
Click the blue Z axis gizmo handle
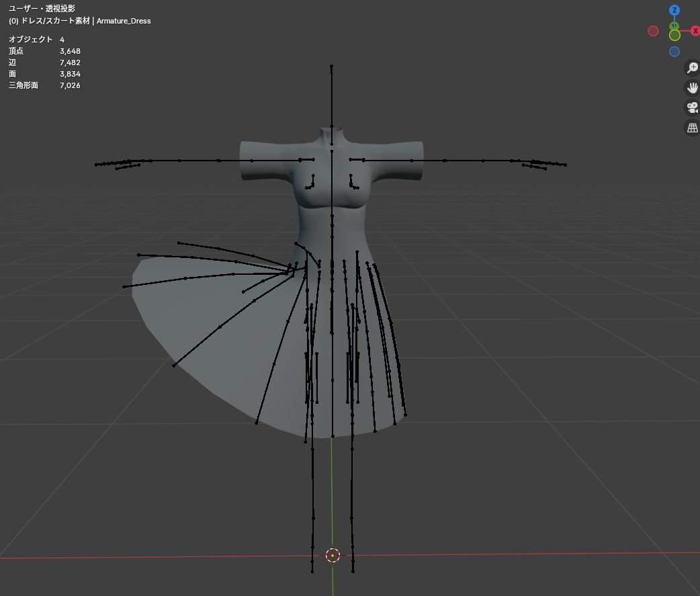(674, 10)
